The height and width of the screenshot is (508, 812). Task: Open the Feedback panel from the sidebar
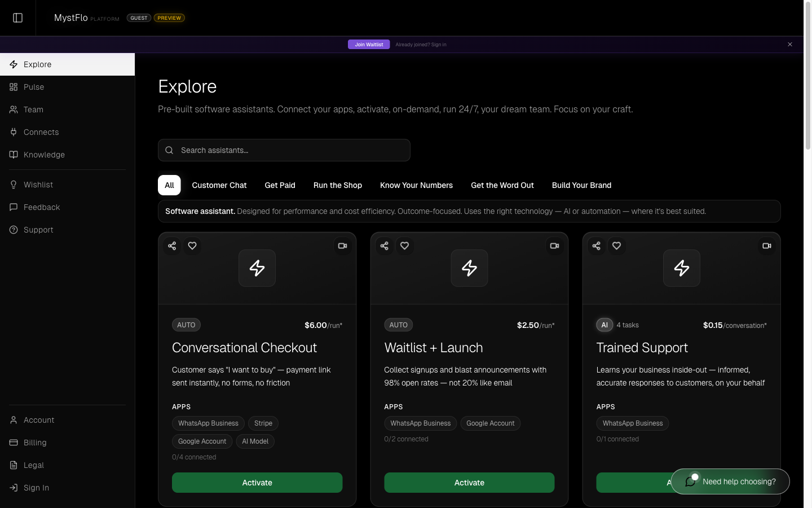coord(14,207)
